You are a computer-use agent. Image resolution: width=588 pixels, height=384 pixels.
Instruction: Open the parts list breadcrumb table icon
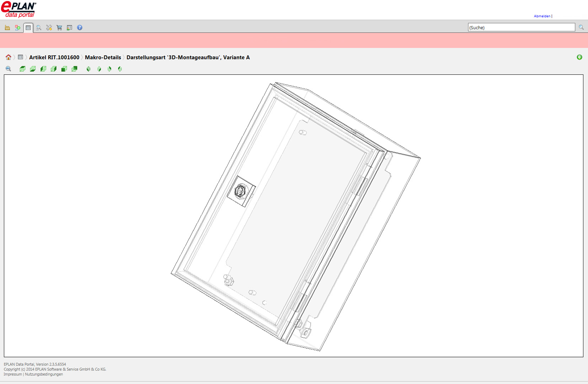tap(21, 57)
